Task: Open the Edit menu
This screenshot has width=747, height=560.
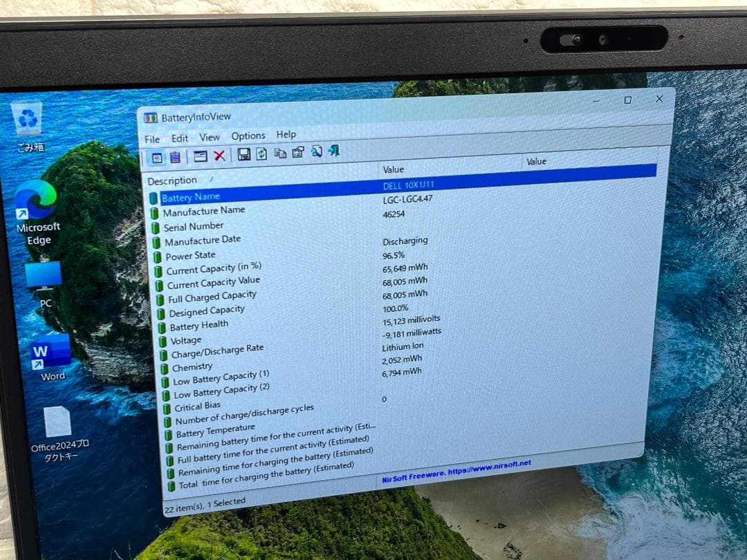Action: (180, 138)
